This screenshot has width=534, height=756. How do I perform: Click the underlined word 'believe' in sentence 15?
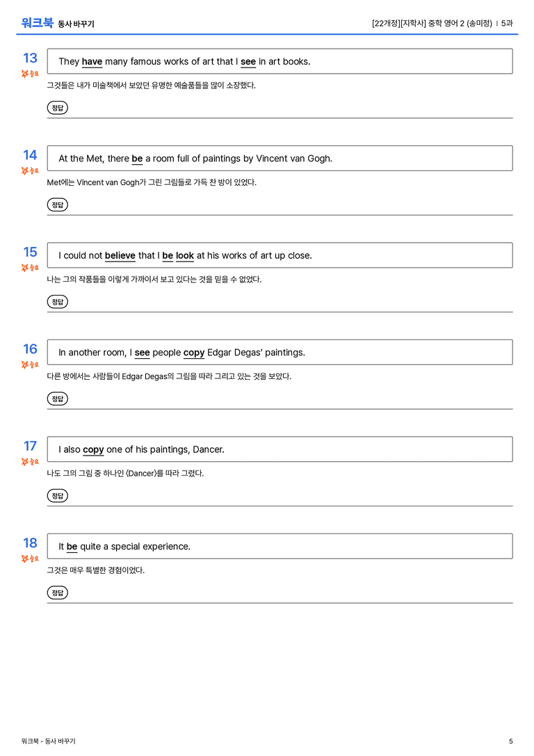pos(120,255)
